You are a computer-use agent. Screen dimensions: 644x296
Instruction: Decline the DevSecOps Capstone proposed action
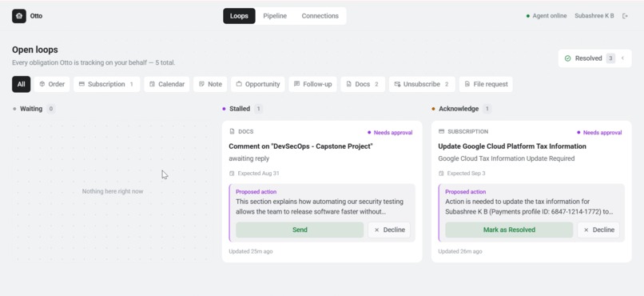389,230
